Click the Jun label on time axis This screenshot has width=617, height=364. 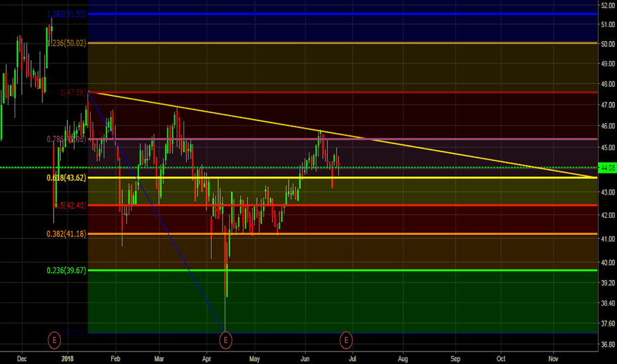[x=305, y=359]
